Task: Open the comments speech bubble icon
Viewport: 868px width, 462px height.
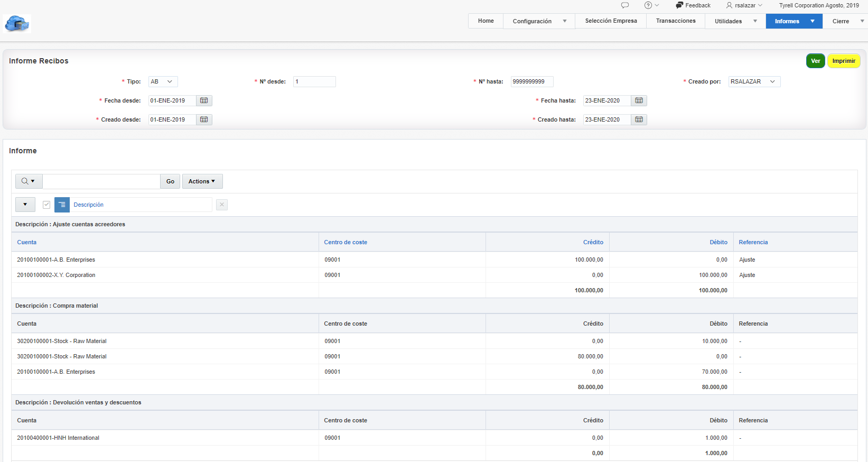Action: pyautogui.click(x=625, y=5)
